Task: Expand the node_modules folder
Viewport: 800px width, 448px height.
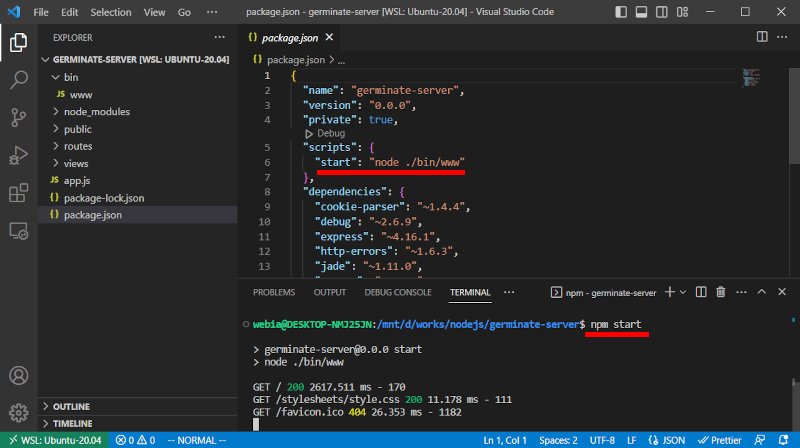Action: pos(138,112)
